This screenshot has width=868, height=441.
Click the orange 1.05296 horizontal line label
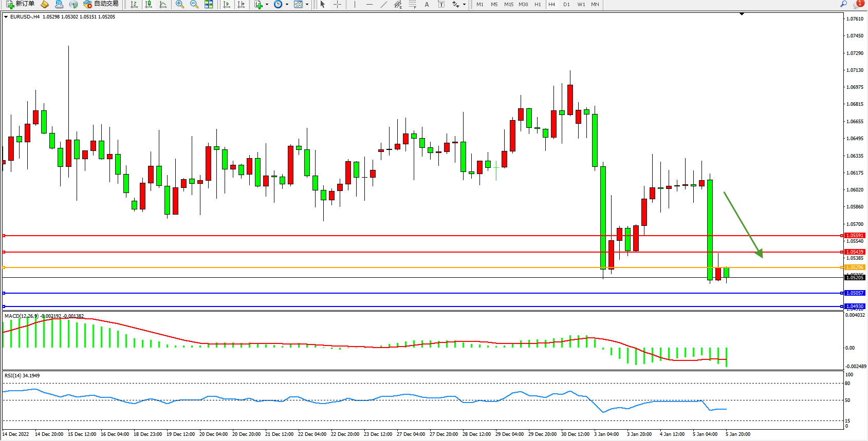tap(855, 267)
